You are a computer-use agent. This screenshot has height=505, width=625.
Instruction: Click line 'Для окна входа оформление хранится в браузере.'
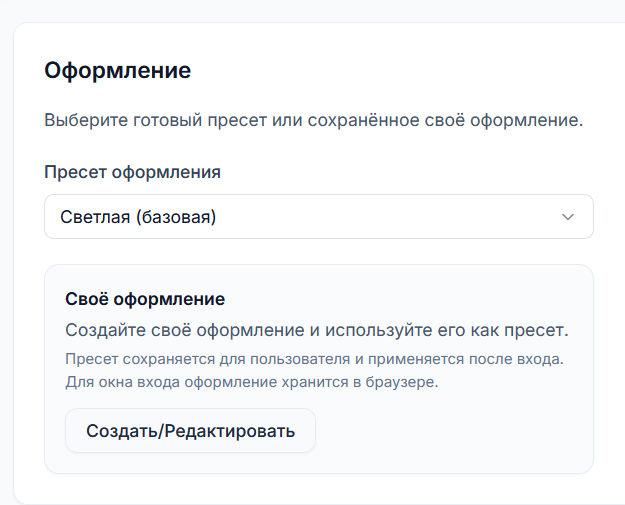click(252, 382)
